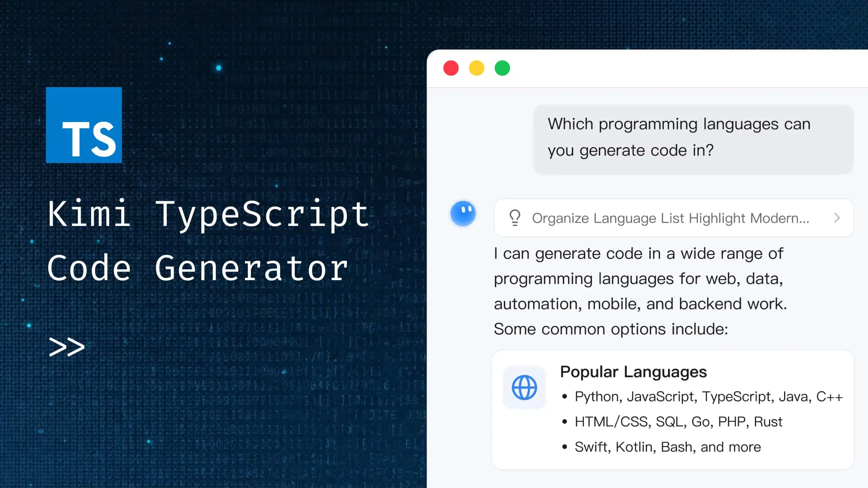Screen dimensions: 868x488
Task: Click the 'Swift, Kotlin, Bash, and more' bullet
Action: pos(668,447)
